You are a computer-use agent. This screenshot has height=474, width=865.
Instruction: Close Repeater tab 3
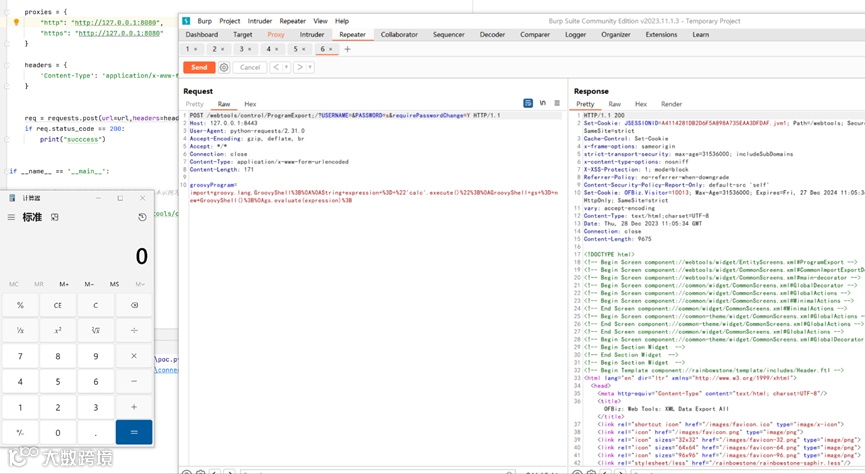click(x=249, y=49)
